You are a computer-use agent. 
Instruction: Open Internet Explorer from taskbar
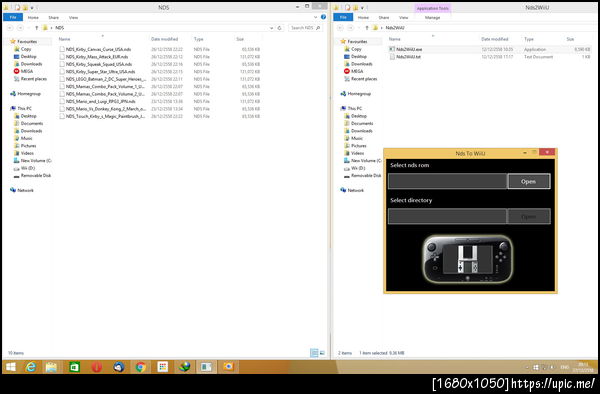tap(31, 367)
